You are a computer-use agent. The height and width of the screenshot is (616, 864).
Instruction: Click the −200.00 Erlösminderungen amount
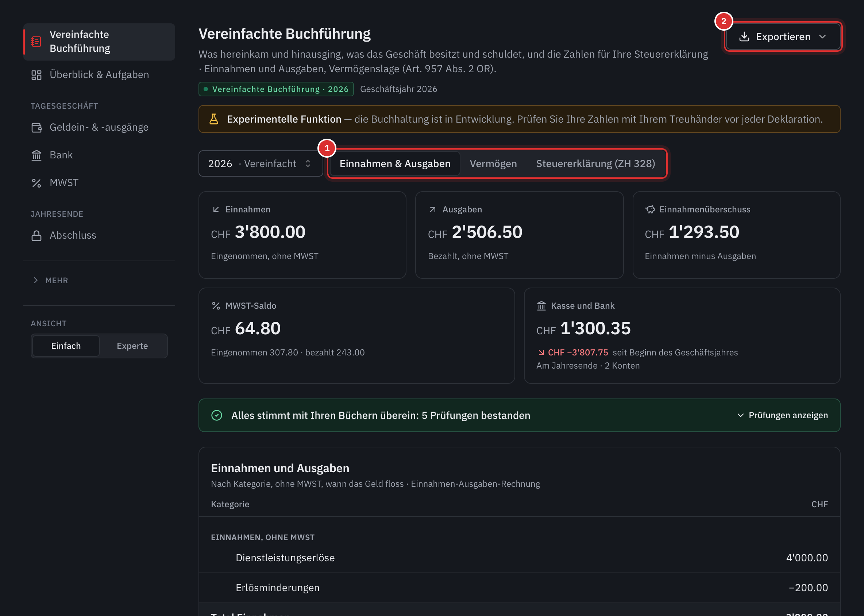click(x=808, y=588)
